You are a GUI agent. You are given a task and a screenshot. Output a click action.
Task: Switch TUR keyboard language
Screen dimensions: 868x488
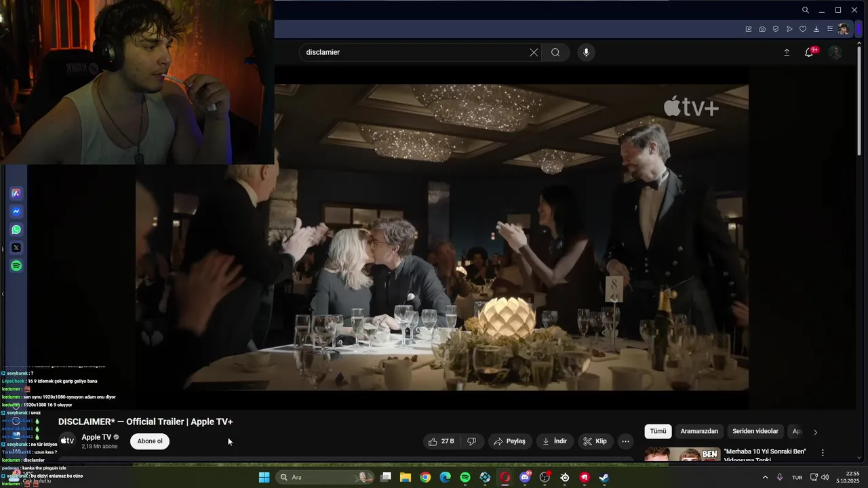[797, 477]
